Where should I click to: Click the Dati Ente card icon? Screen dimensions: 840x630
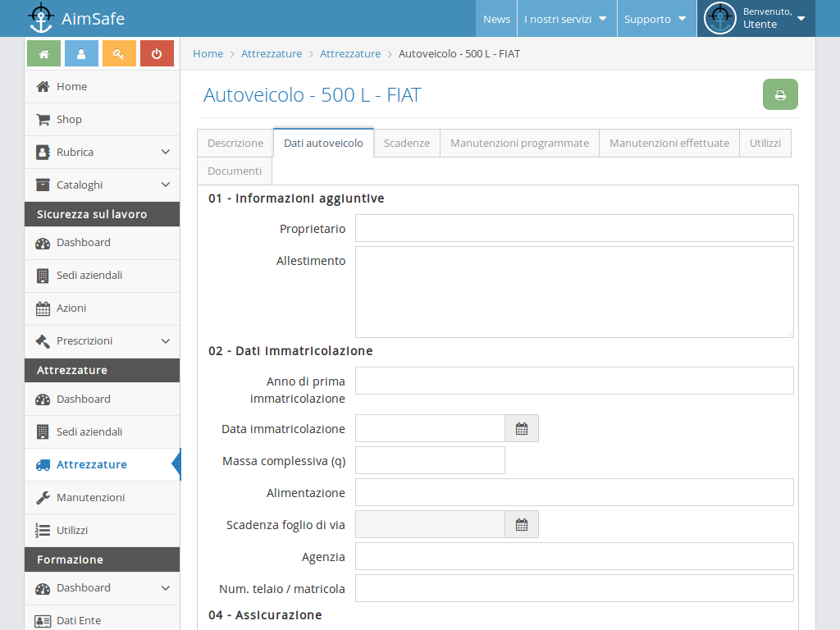pos(43,621)
